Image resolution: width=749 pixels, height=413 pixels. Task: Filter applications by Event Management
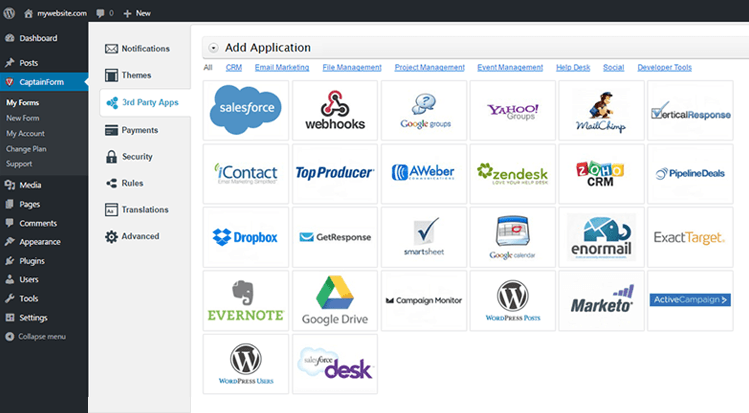coord(510,67)
